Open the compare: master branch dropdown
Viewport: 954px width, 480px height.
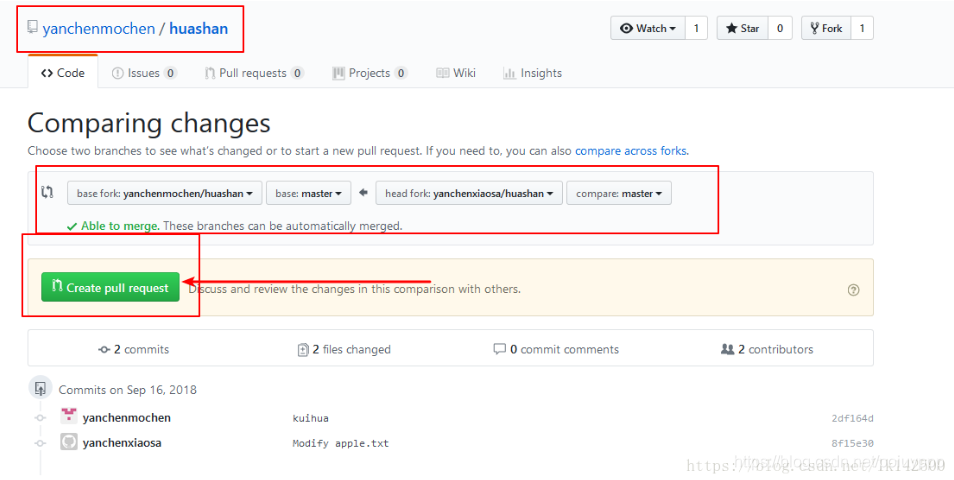tap(619, 193)
